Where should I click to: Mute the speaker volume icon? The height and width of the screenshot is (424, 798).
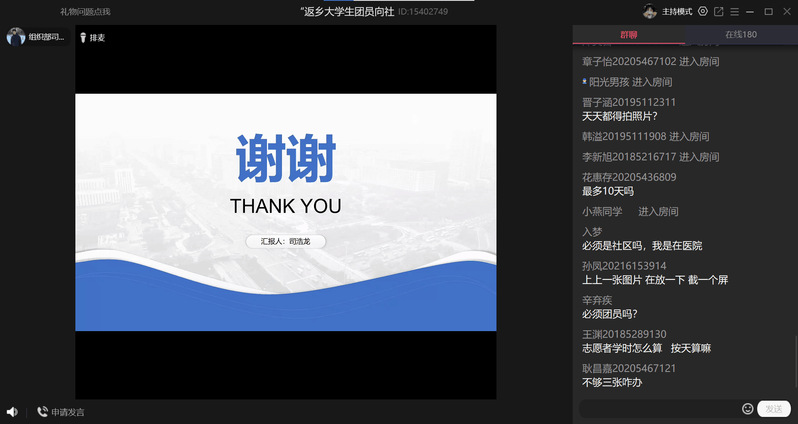(12, 411)
